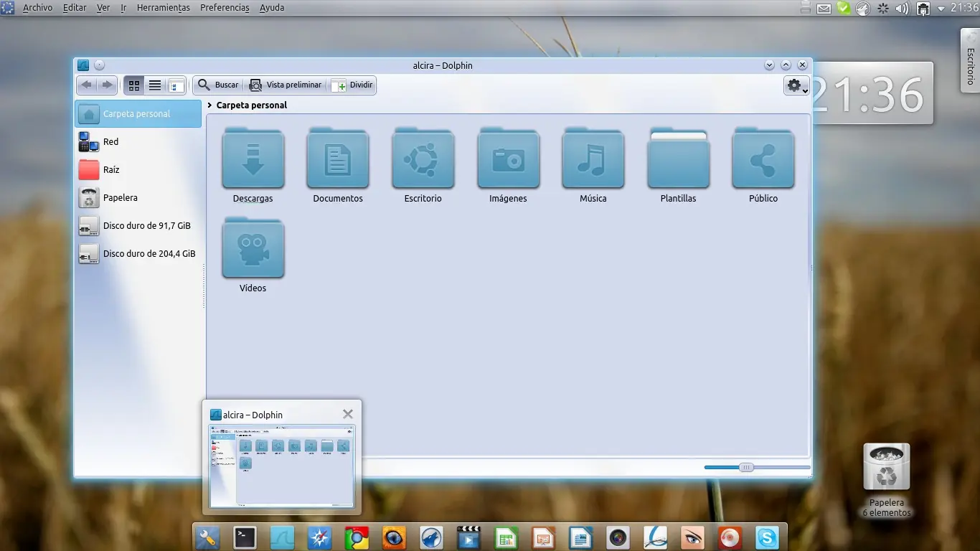Switch Dolphin to columns view mode

point(176,85)
